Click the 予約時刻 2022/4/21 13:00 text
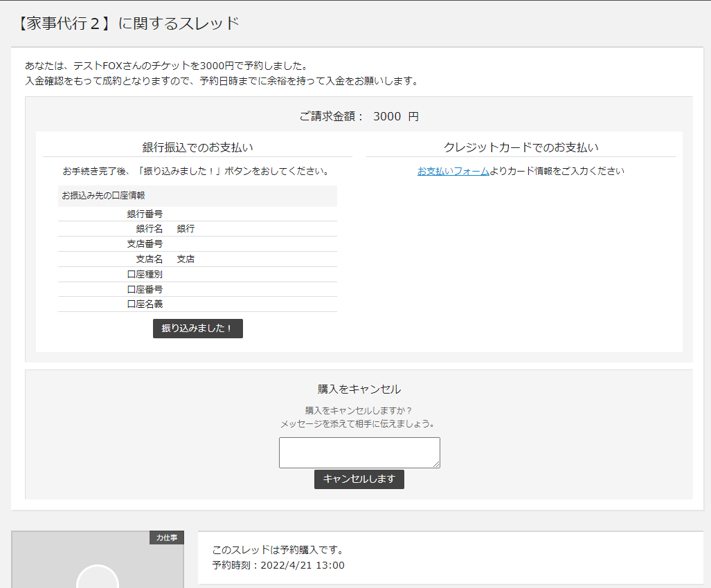This screenshot has width=711, height=588. click(278, 565)
